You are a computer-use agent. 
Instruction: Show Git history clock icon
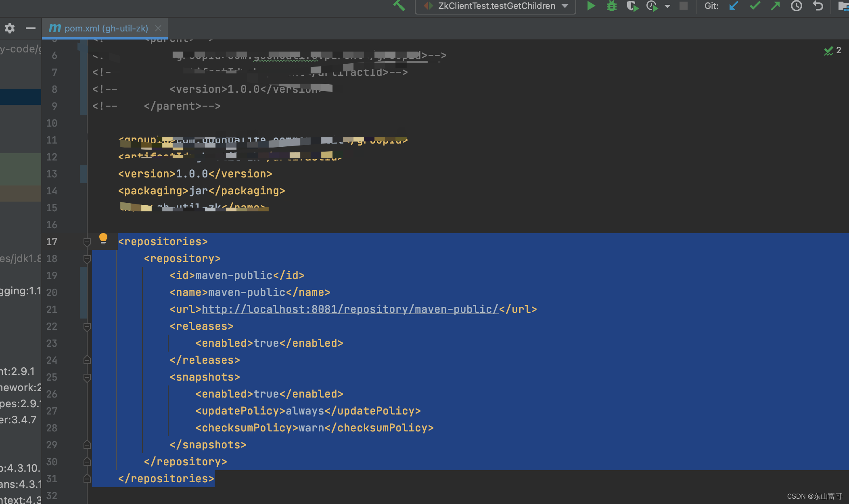tap(796, 6)
